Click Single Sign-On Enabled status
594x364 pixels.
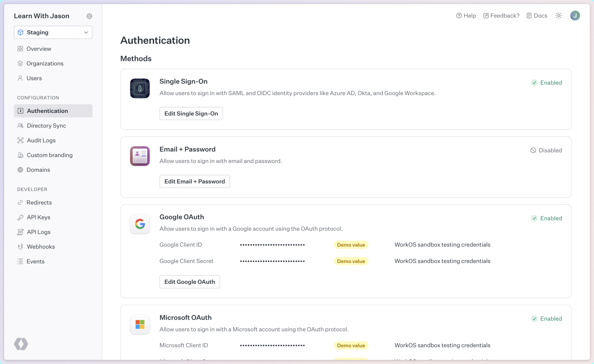click(546, 83)
